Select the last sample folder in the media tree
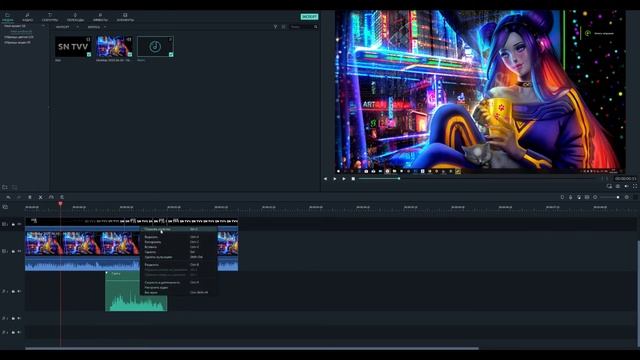 tap(17, 42)
